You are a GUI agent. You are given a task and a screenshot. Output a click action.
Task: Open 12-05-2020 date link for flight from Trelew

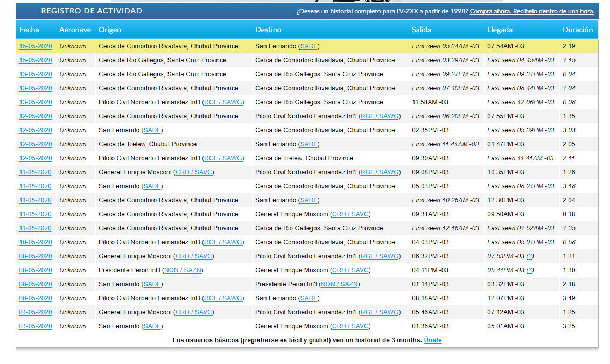[x=36, y=144]
